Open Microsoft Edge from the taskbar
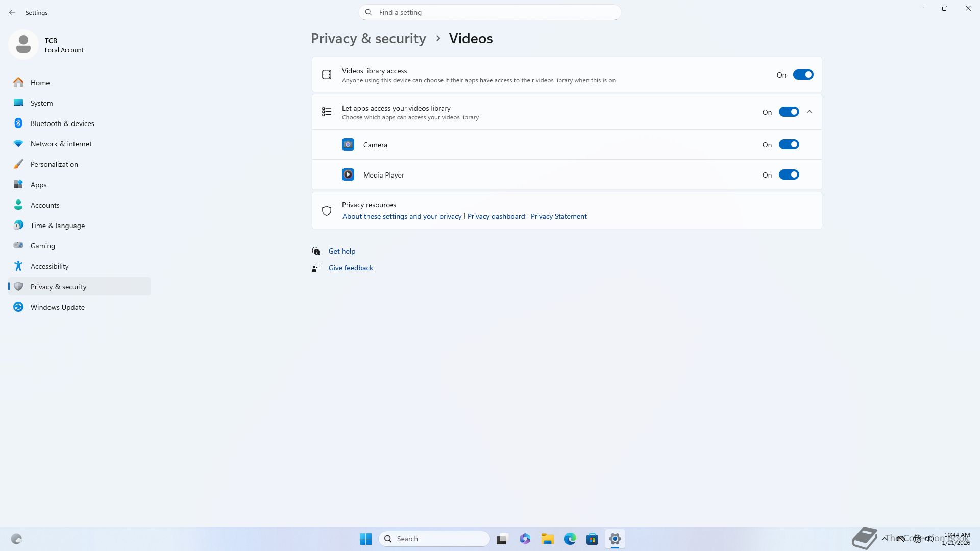Screen dimensions: 980x551 [570, 539]
